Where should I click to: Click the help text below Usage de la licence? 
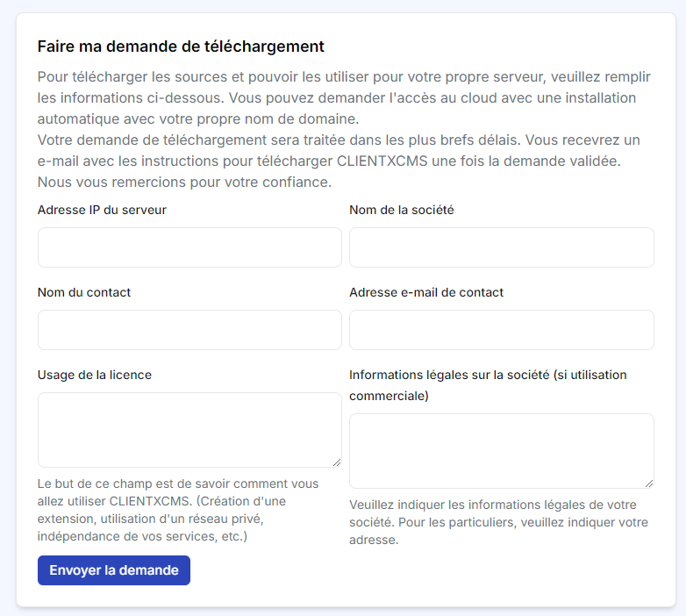click(x=178, y=510)
